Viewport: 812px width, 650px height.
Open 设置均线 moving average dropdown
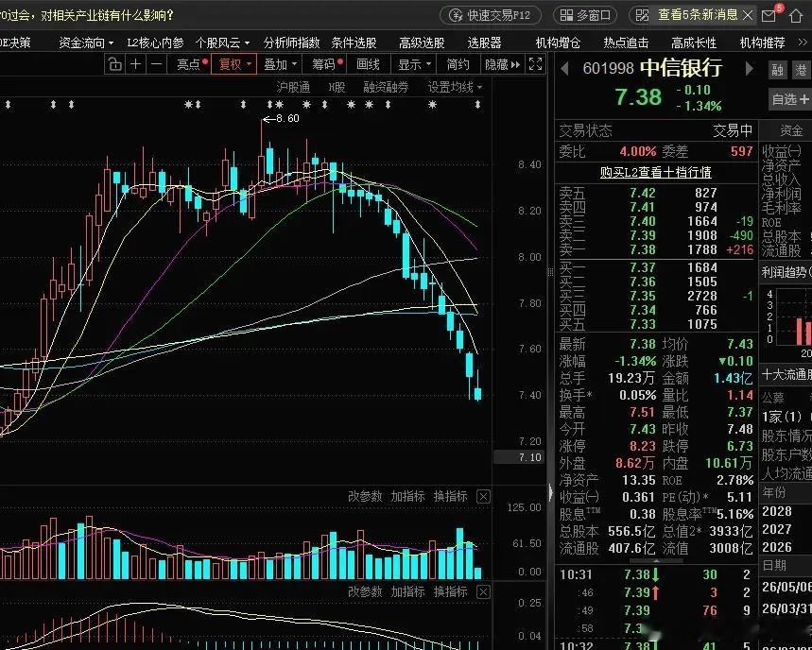(x=456, y=88)
